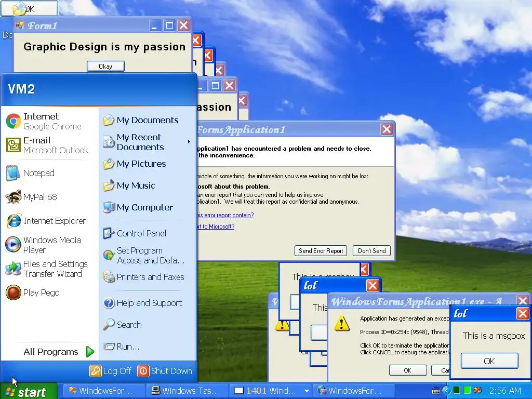Viewport: 532px width, 399px height.
Task: Click This is a msgbox text
Action: 494,336
